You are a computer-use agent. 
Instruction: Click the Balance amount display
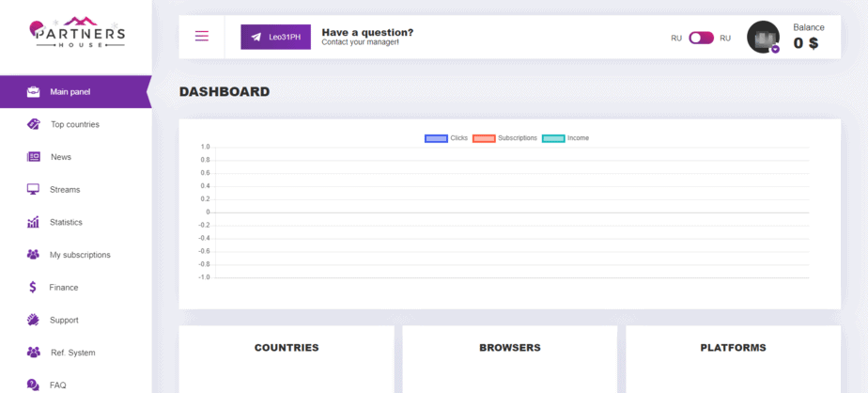[805, 43]
